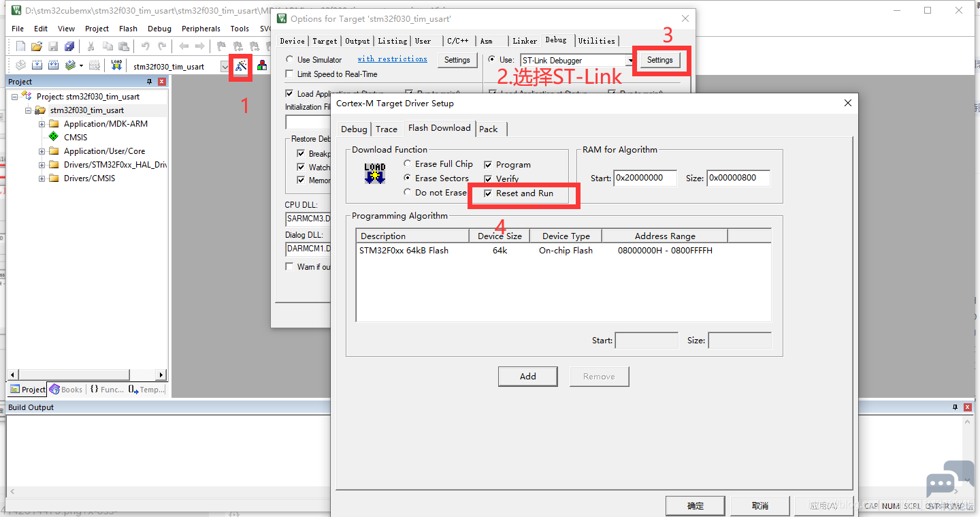Open ST-Link Debugger Settings button
Image resolution: width=980 pixels, height=517 pixels.
click(659, 60)
